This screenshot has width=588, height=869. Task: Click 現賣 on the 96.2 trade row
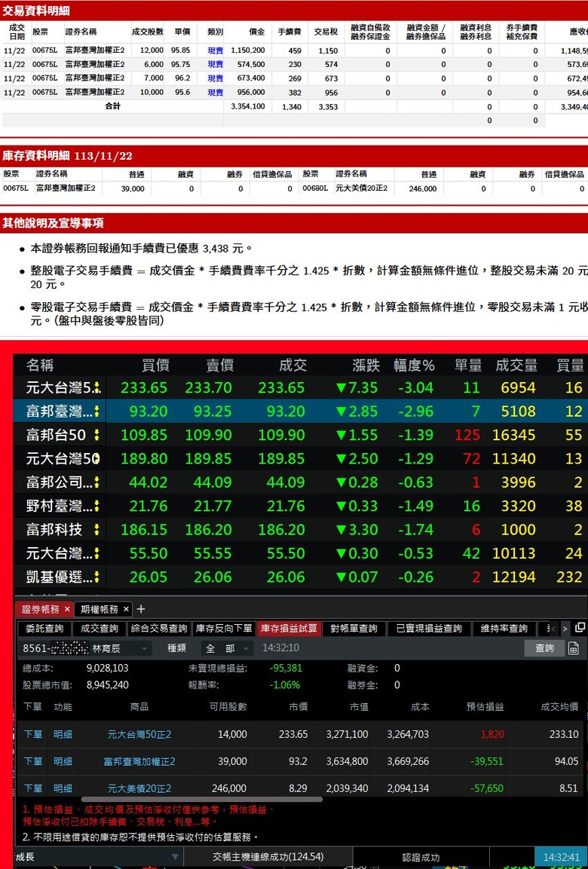[215, 78]
